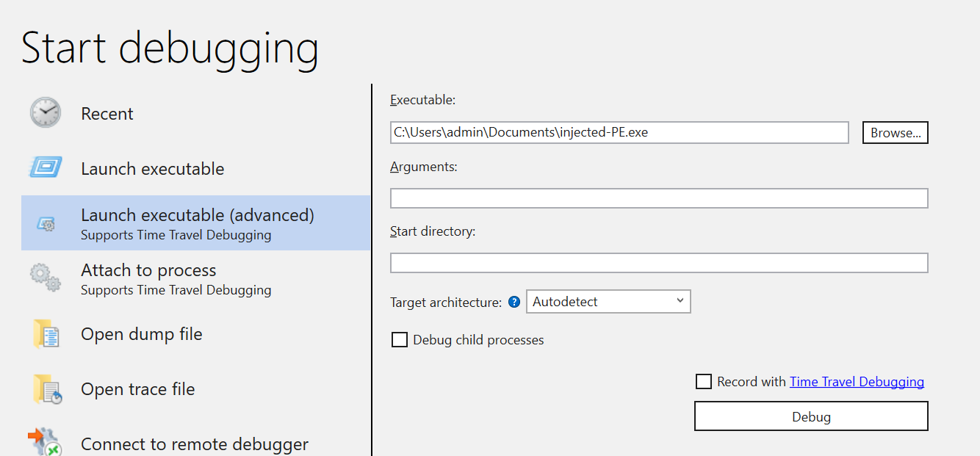980x456 pixels.
Task: Toggle Record with Time Travel Debugging checkbox
Action: tap(704, 382)
